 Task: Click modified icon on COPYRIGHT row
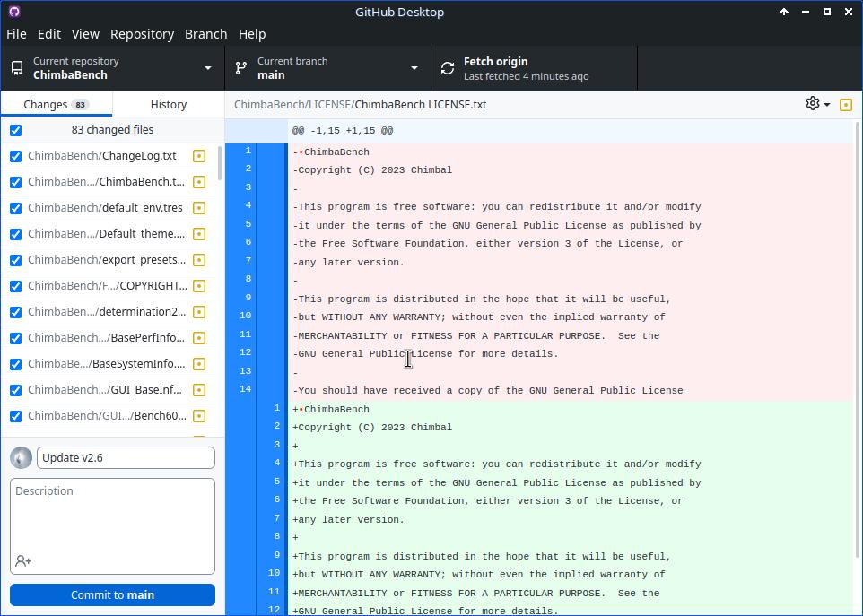pos(199,286)
